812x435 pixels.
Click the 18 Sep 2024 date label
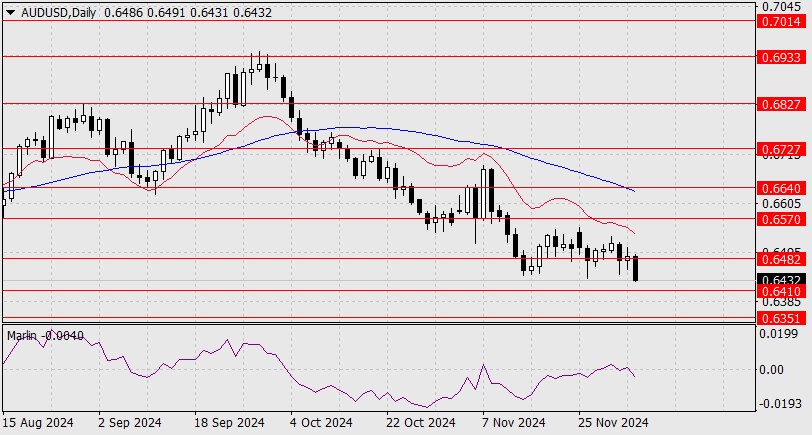pos(229,423)
